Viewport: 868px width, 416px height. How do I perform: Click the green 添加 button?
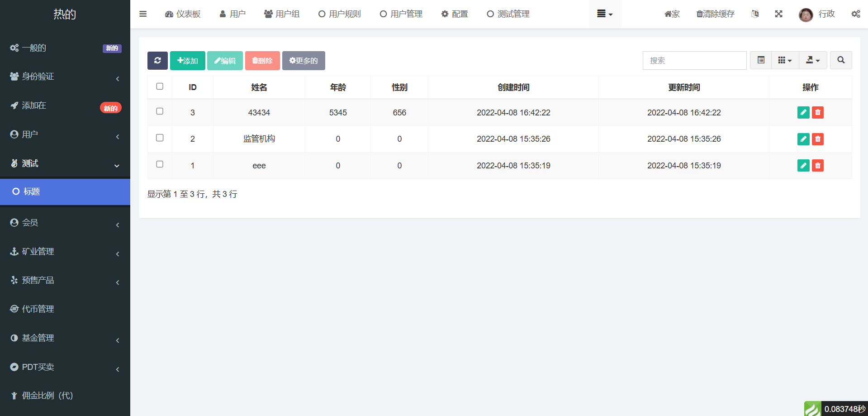click(x=187, y=61)
